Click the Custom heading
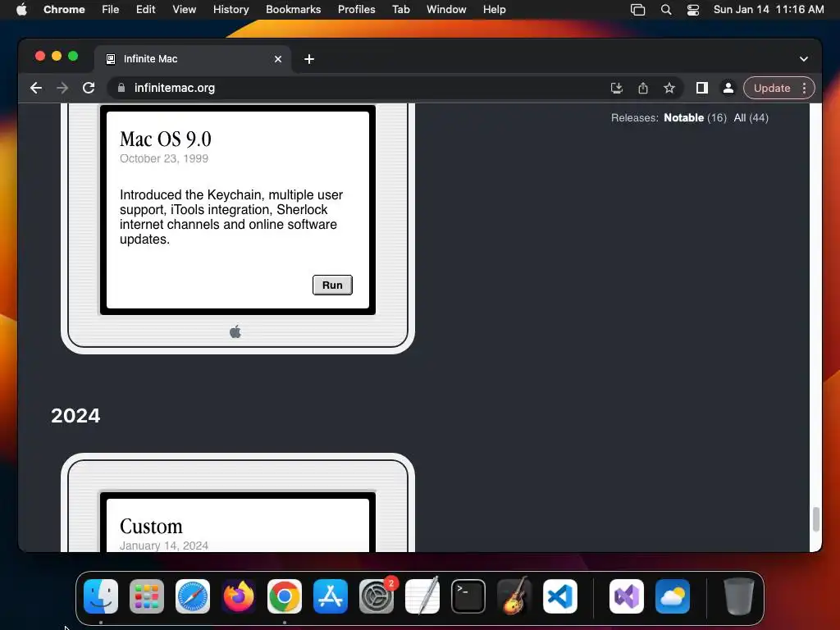840x630 pixels. 151,526
